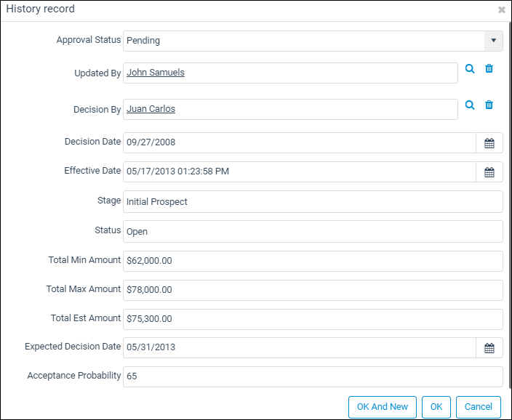Open the Juan Carlos link
The width and height of the screenshot is (512, 420).
151,109
